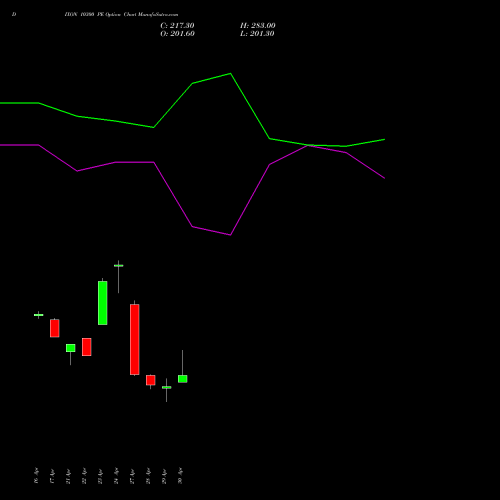
Task: Select the 30 Apr date label
Action: [x=180, y=476]
